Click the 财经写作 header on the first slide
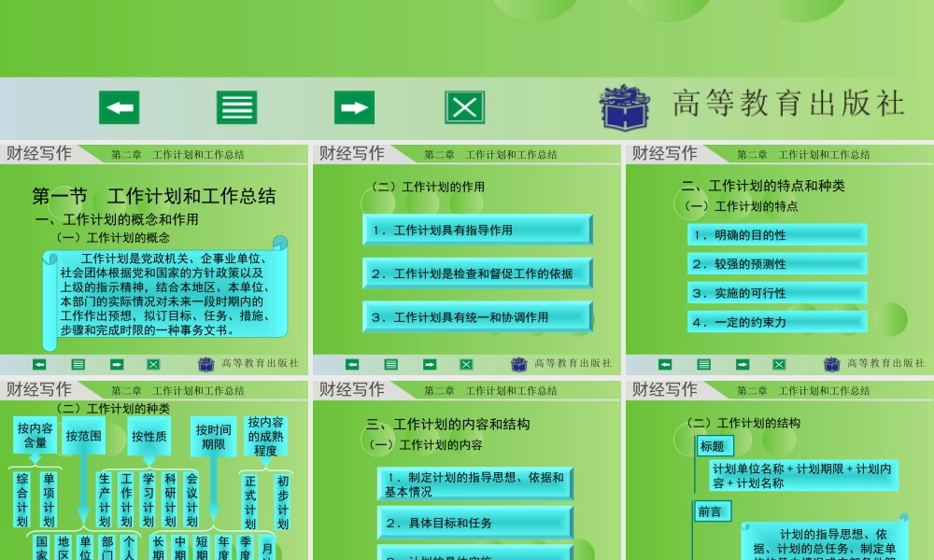This screenshot has height=560, width=934. click(x=37, y=153)
